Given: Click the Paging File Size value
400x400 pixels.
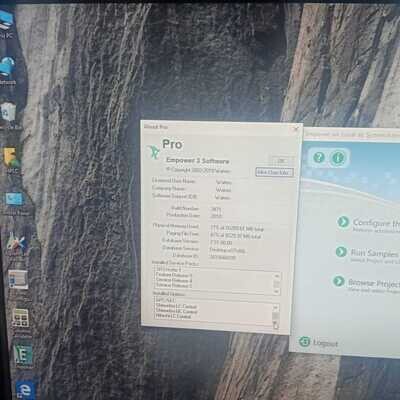Looking at the screenshot, I should coord(236,236).
